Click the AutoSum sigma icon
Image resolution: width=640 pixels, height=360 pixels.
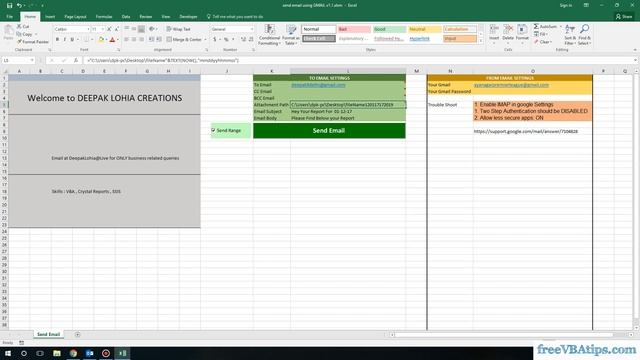point(536,27)
